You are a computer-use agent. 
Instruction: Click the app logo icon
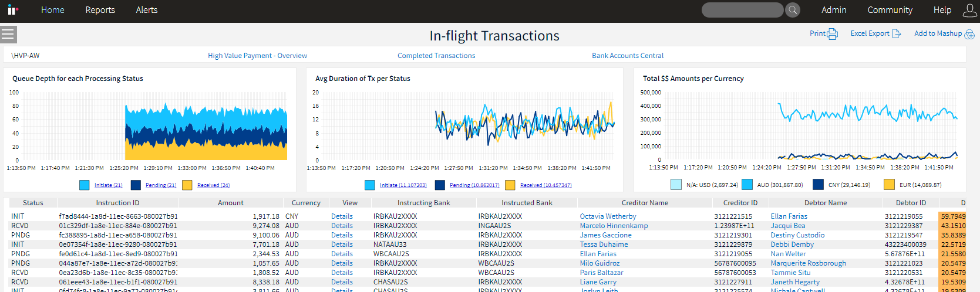coord(12,10)
